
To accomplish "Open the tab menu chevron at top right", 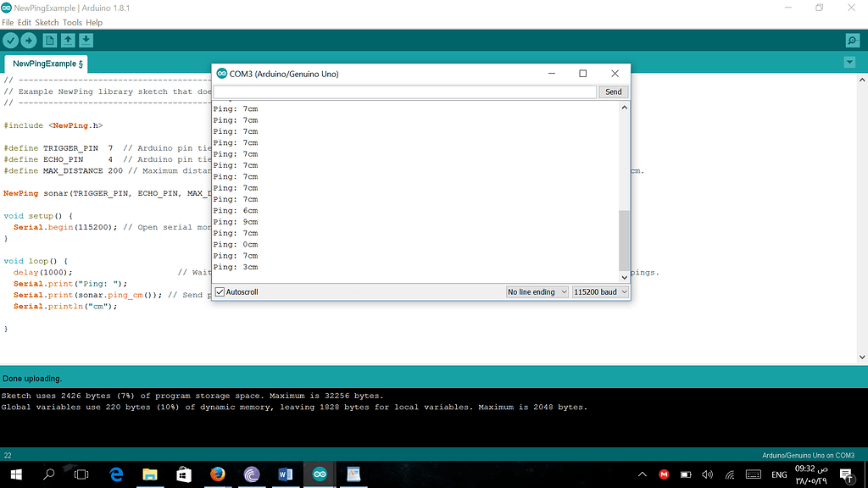I will pyautogui.click(x=849, y=62).
